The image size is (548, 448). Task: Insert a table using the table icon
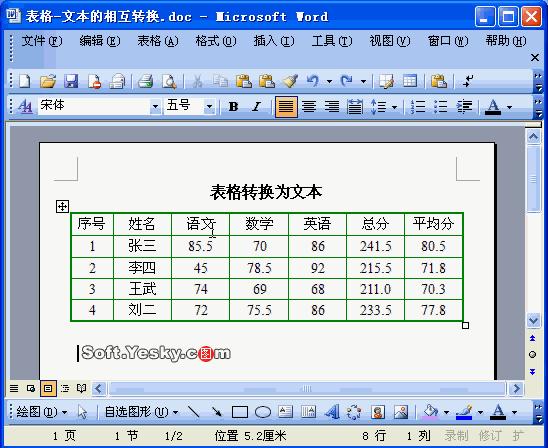coord(410,81)
